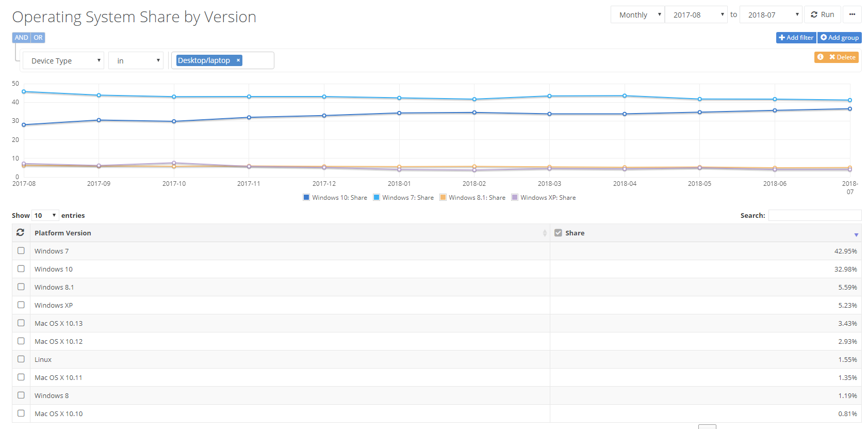This screenshot has height=429, width=868.
Task: Check the Windows 7 row checkbox
Action: tap(21, 251)
